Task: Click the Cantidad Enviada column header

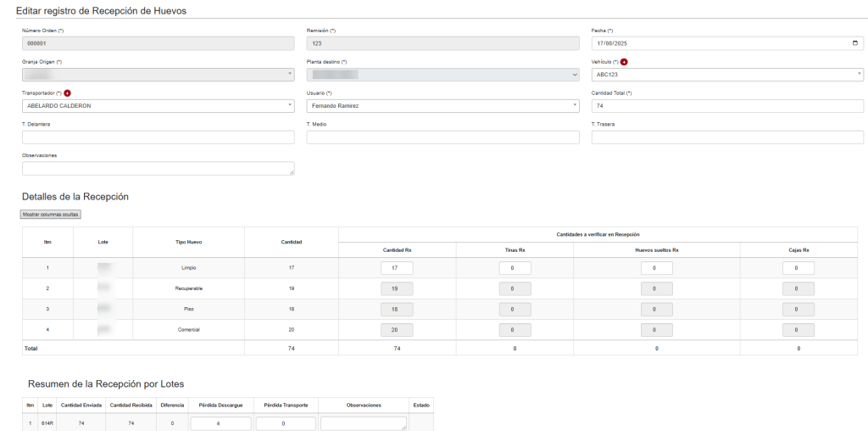Action: tap(81, 406)
